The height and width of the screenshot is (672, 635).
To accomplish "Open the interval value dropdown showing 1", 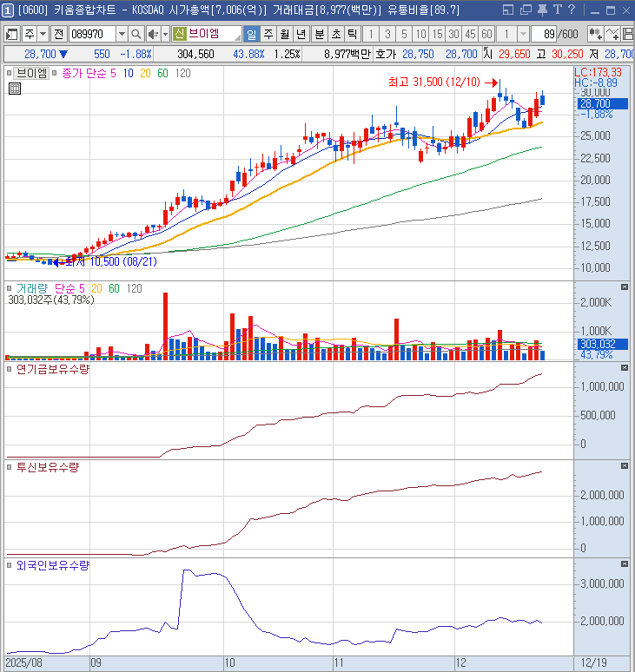I will 523,34.
